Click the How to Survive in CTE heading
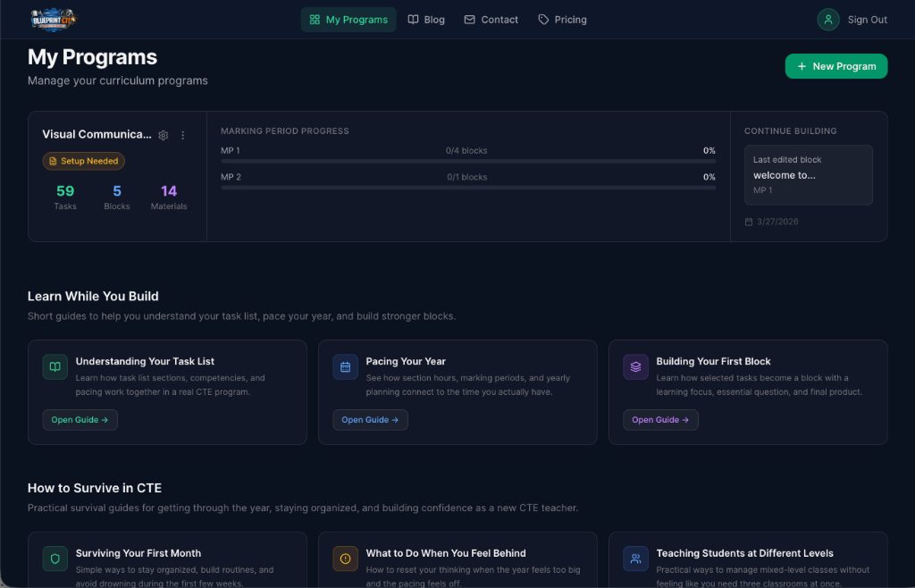 tap(95, 488)
